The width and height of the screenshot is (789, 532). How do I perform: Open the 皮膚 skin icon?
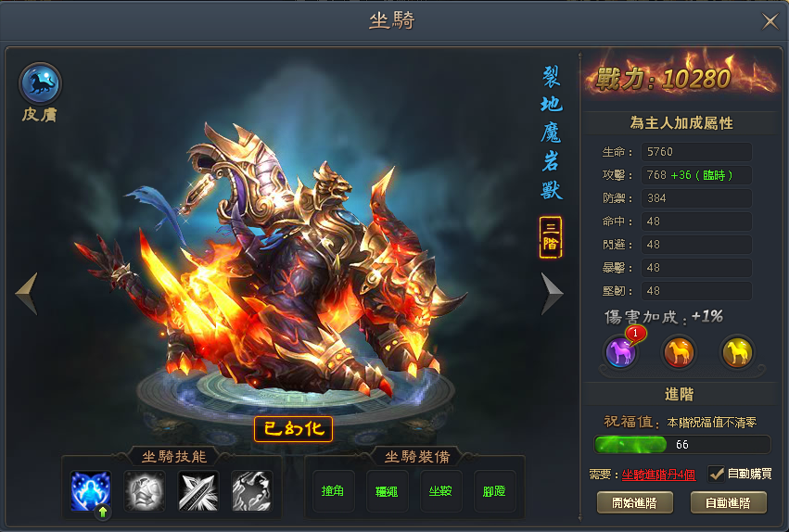(40, 83)
